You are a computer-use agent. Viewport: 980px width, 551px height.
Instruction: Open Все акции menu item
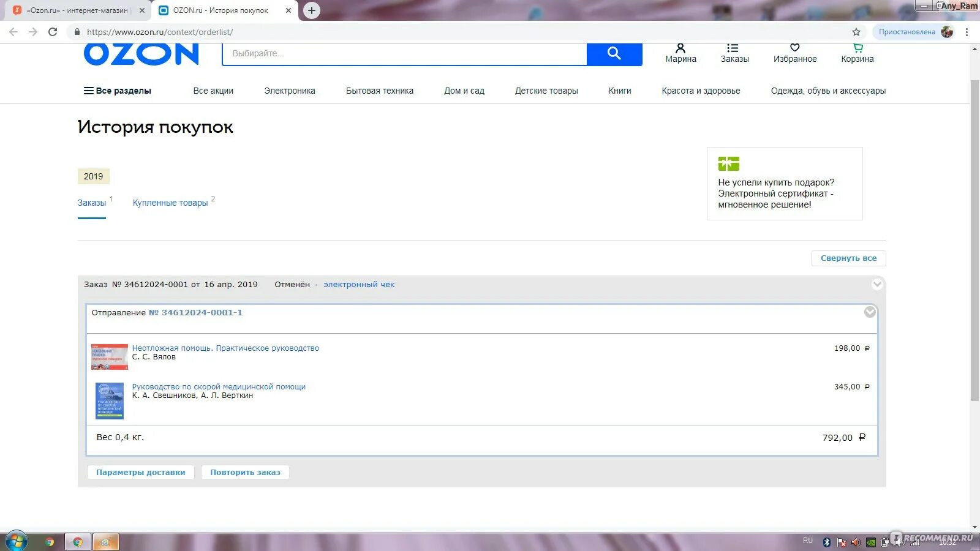[213, 91]
